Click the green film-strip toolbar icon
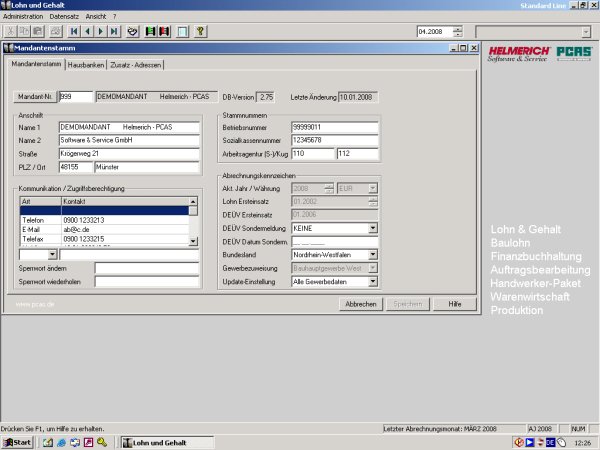 click(x=150, y=31)
